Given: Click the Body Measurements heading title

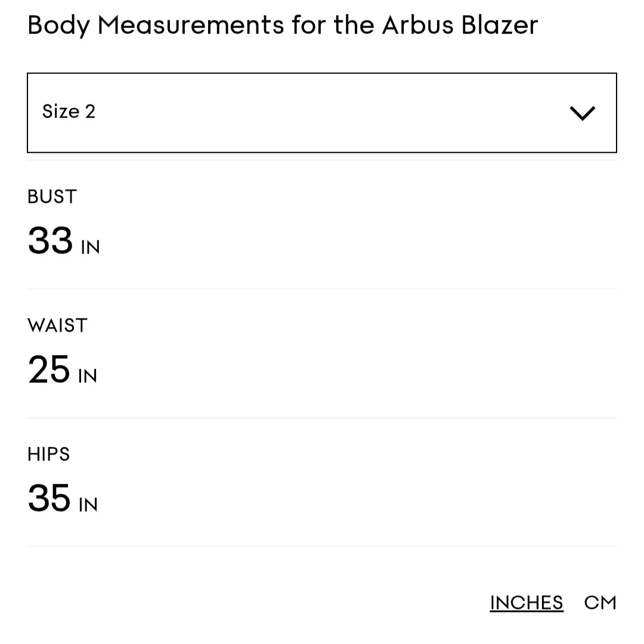Looking at the screenshot, I should [x=282, y=25].
